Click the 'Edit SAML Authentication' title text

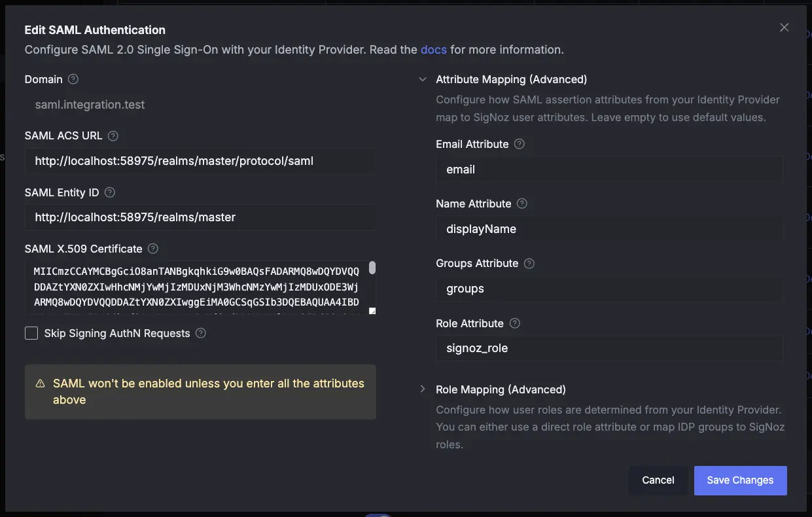click(x=95, y=30)
